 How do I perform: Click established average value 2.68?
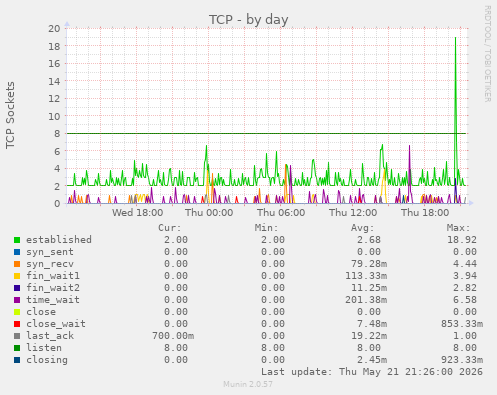[x=369, y=240]
